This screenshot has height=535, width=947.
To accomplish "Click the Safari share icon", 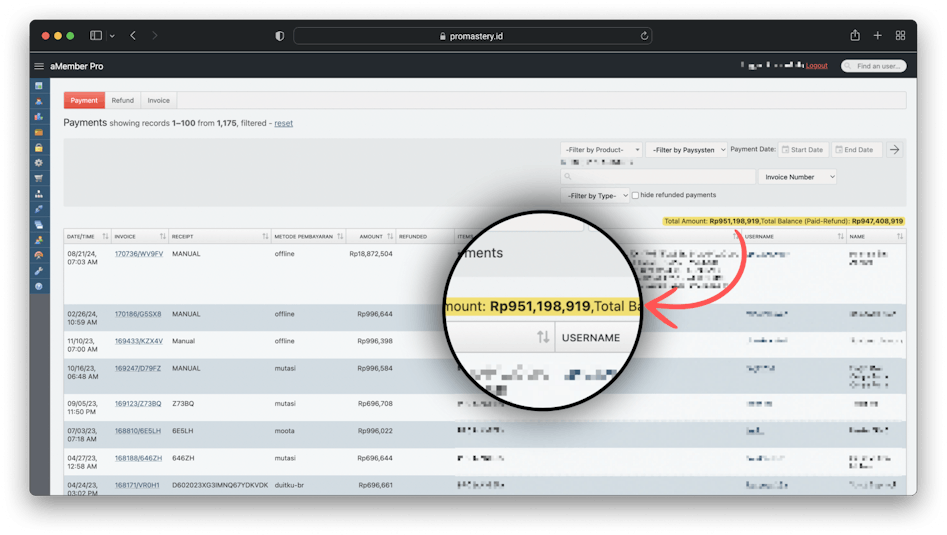I will 855,36.
